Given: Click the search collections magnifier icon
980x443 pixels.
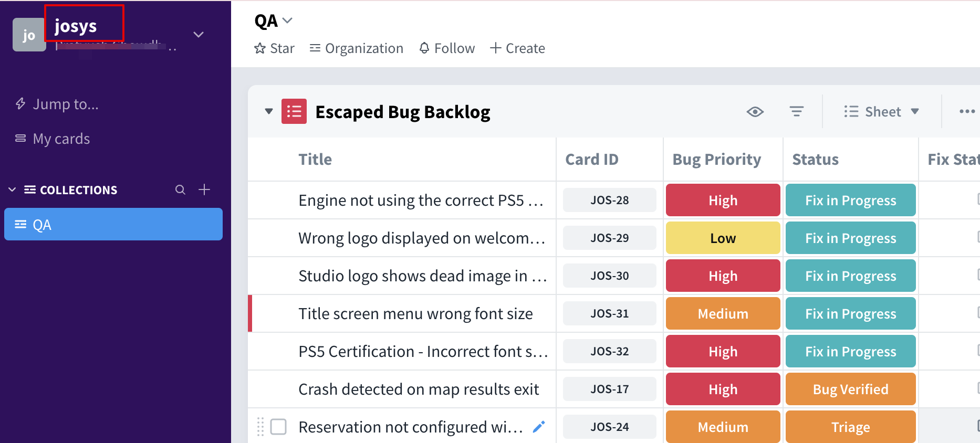Looking at the screenshot, I should (180, 190).
